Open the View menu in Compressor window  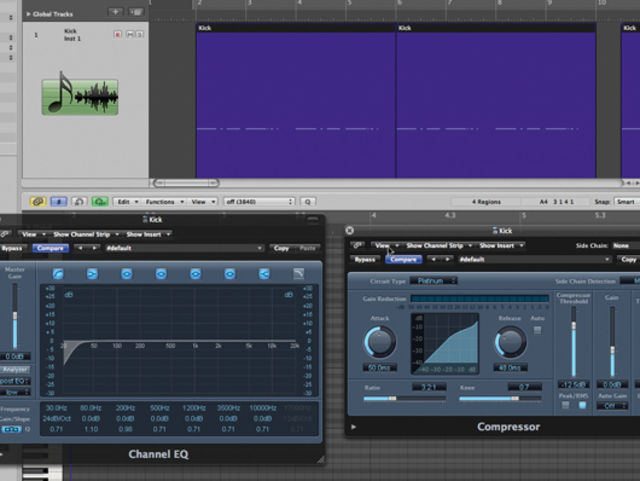point(385,245)
